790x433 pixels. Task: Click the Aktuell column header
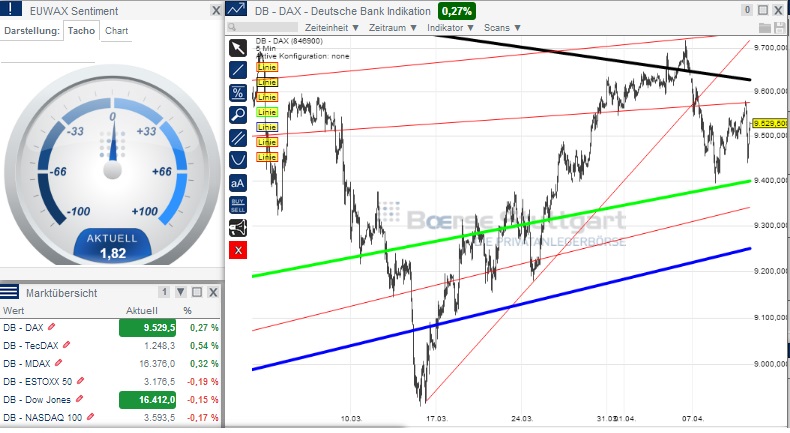click(142, 311)
